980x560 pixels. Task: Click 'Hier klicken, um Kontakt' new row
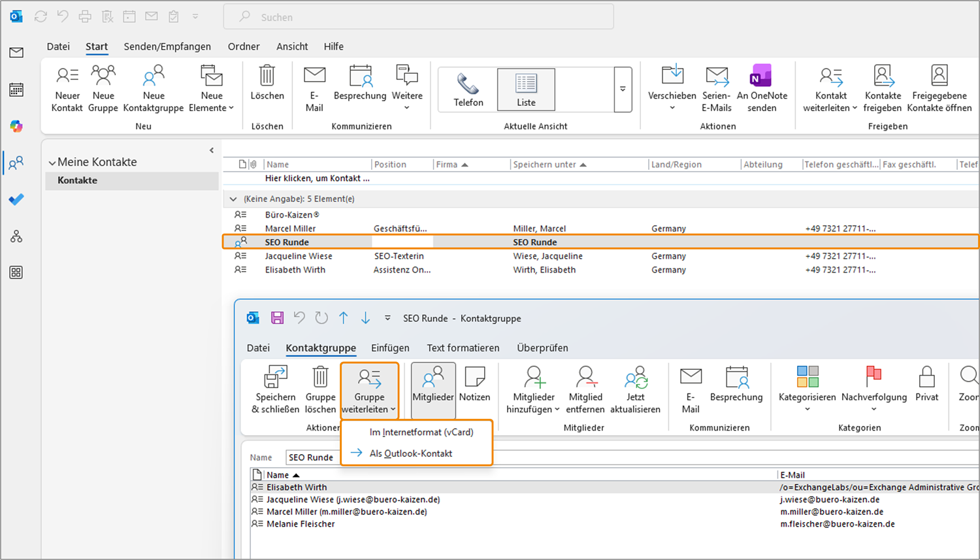pos(317,178)
